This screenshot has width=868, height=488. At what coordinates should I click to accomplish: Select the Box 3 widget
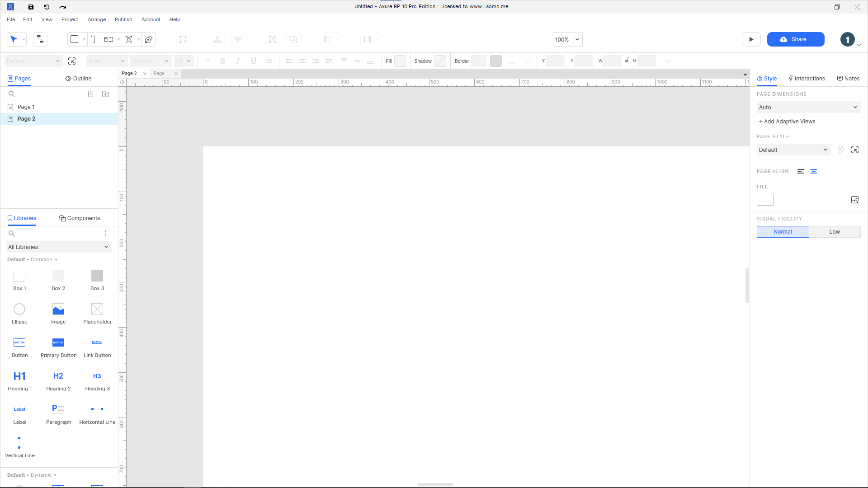(97, 280)
